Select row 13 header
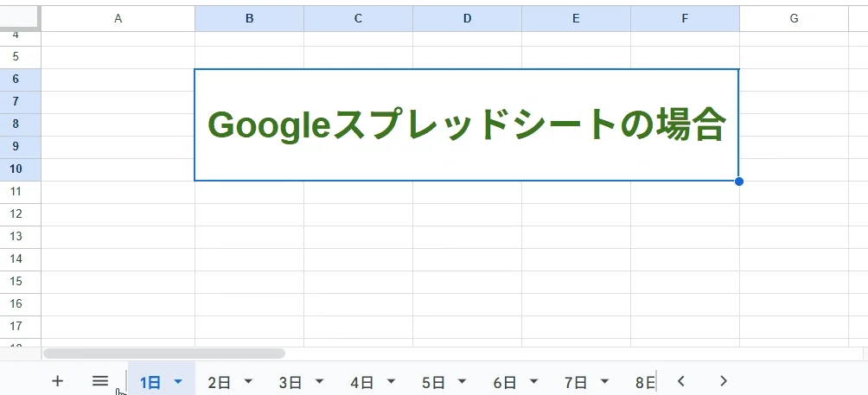868x395 pixels. point(16,236)
